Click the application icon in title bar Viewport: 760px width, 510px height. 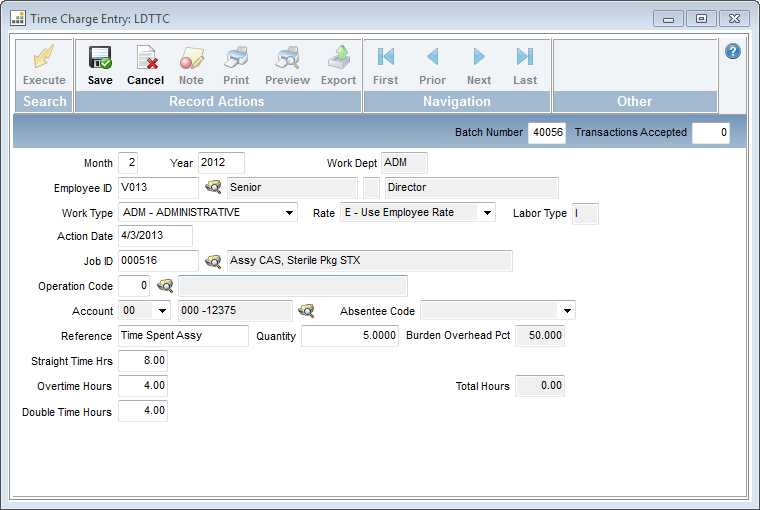coord(17,18)
